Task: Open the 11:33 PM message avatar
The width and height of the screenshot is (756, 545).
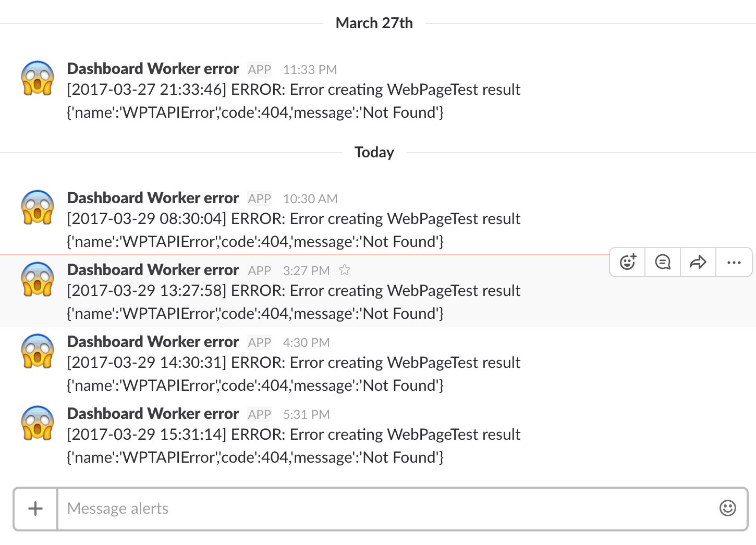Action: 38,78
